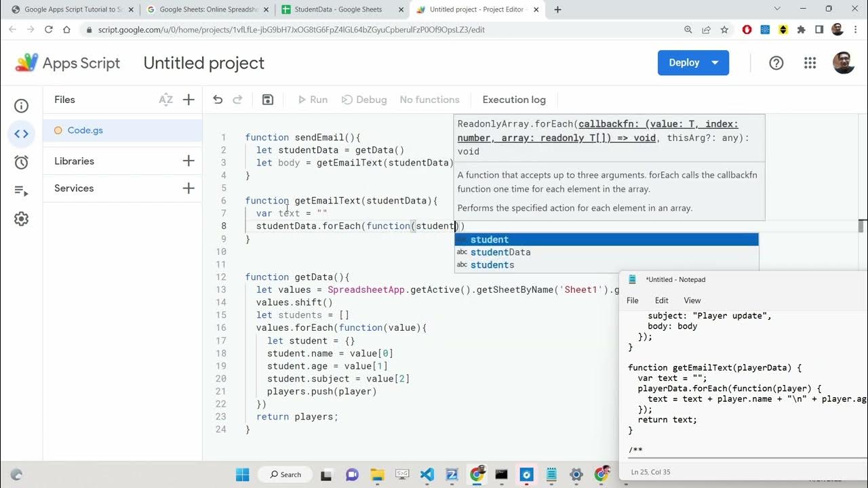Open the Executions list icon

point(22,191)
